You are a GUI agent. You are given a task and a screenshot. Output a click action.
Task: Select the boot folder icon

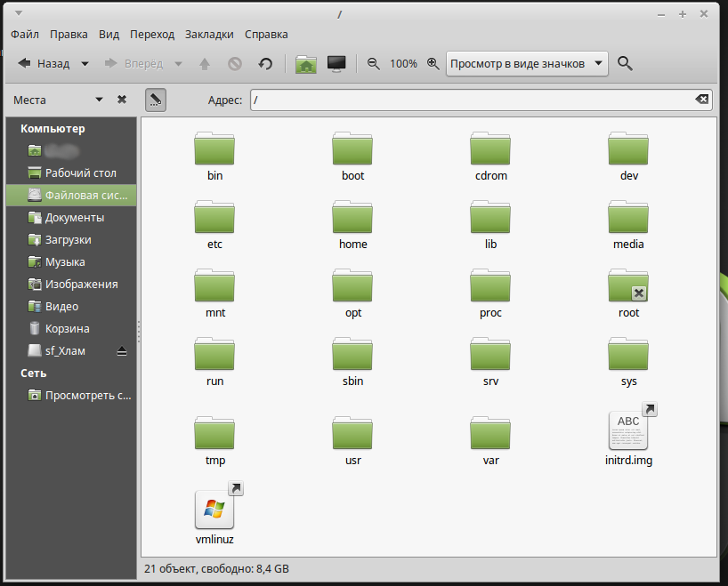352,149
